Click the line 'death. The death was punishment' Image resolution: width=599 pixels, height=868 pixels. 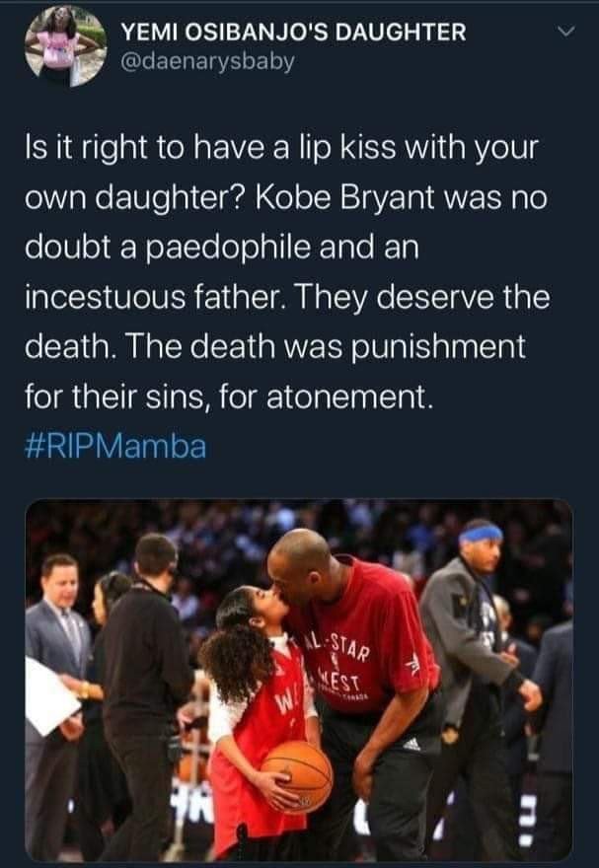click(x=275, y=346)
